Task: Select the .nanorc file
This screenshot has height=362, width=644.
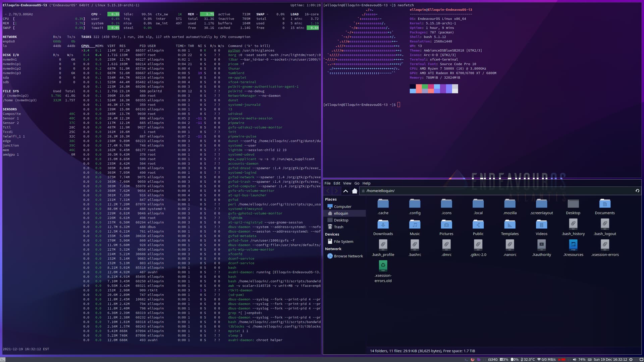Action: 510,248
